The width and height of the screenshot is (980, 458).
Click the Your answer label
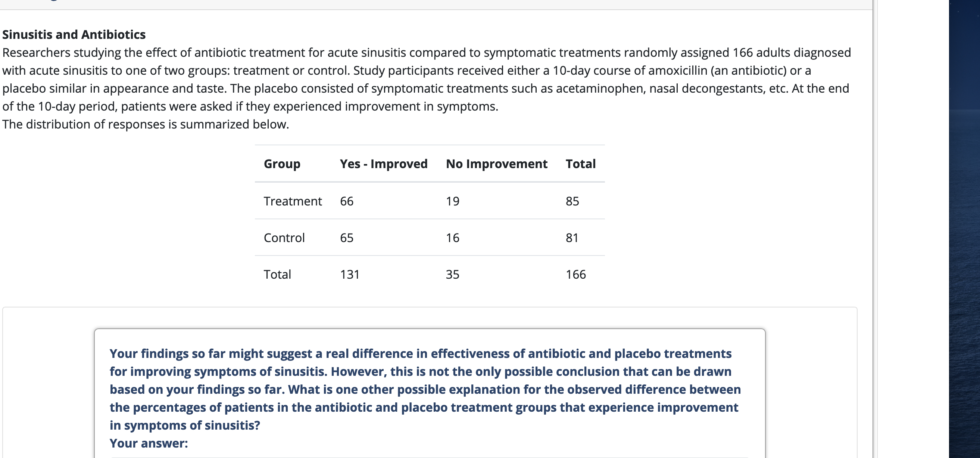click(x=149, y=443)
